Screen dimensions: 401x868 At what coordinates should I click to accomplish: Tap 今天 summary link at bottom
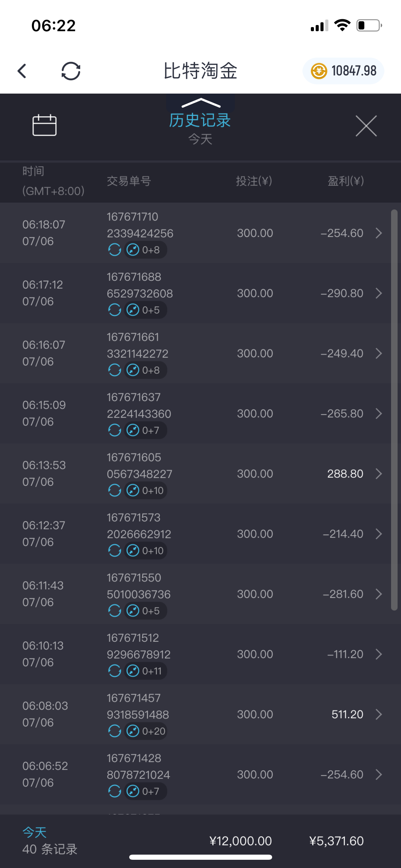coord(35,832)
